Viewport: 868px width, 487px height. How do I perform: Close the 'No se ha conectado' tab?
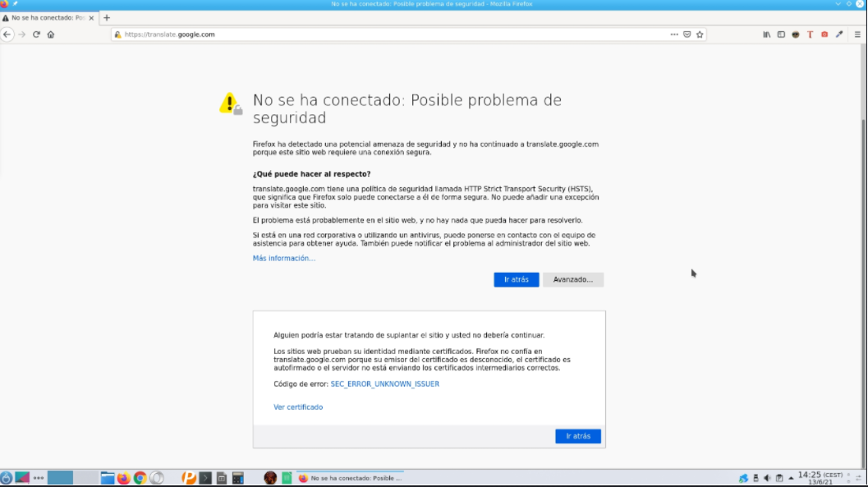pyautogui.click(x=91, y=18)
